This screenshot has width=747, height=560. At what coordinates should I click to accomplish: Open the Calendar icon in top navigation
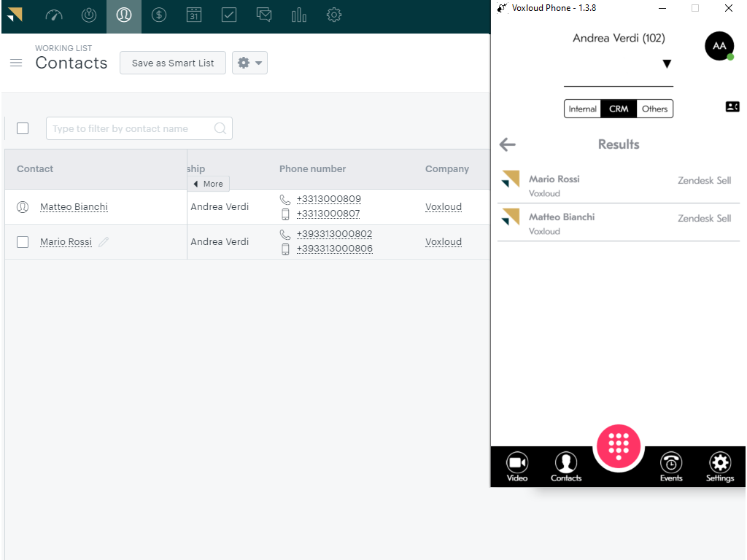coord(194,15)
